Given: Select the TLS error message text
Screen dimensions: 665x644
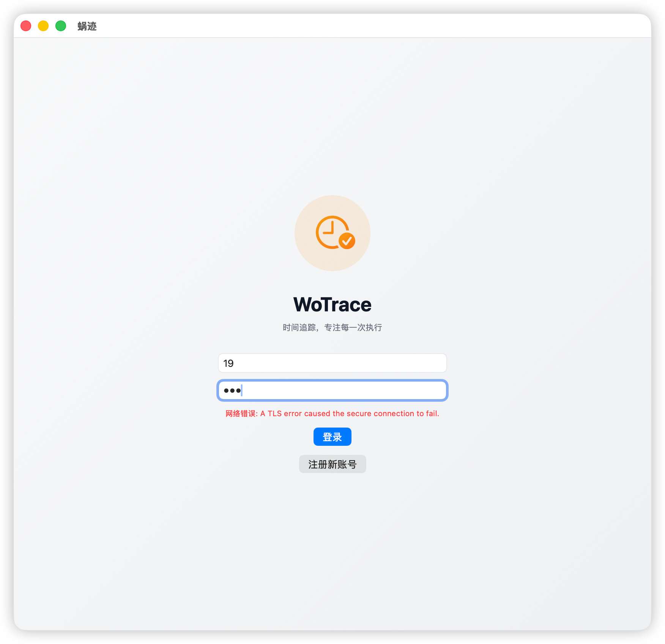Looking at the screenshot, I should [x=350, y=414].
